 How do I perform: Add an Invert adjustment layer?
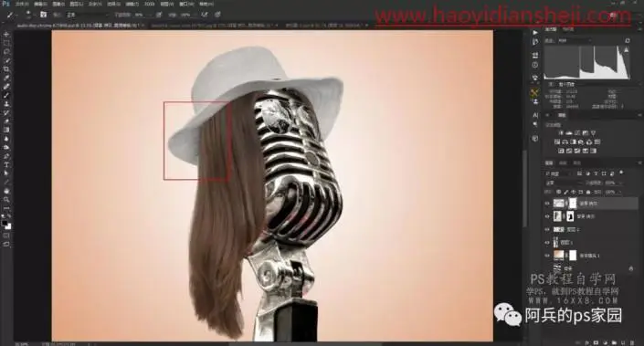pyautogui.click(x=562, y=151)
